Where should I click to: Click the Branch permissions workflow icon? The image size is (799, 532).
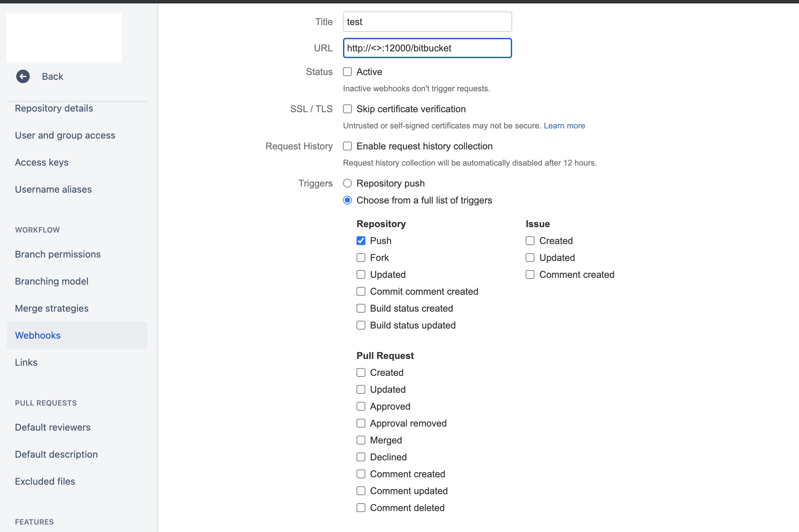[x=58, y=253]
